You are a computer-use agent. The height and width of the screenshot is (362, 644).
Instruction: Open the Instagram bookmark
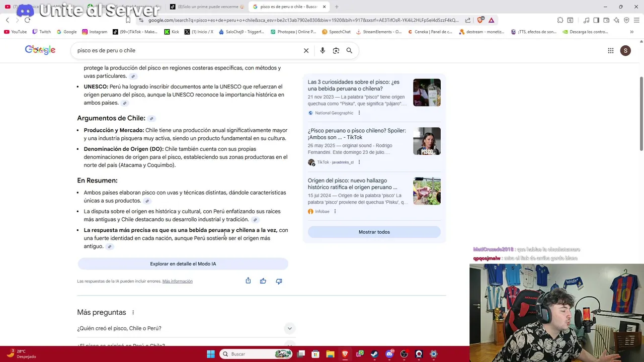point(94,32)
